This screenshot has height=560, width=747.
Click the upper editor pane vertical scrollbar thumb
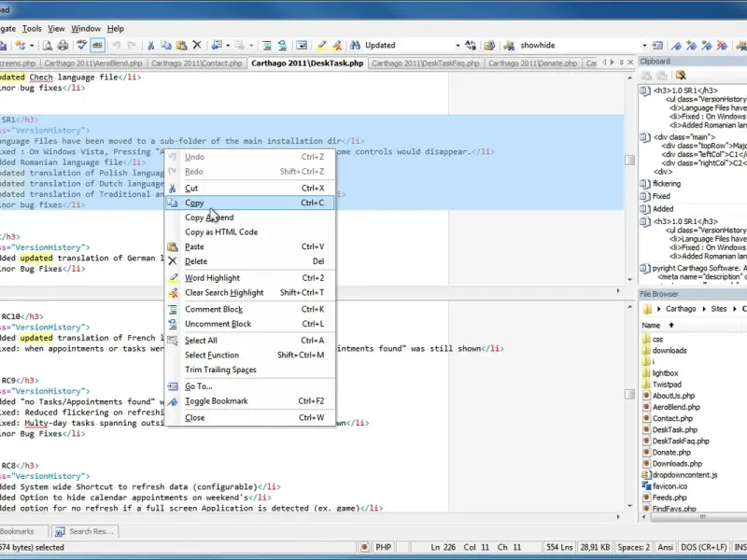coord(629,160)
